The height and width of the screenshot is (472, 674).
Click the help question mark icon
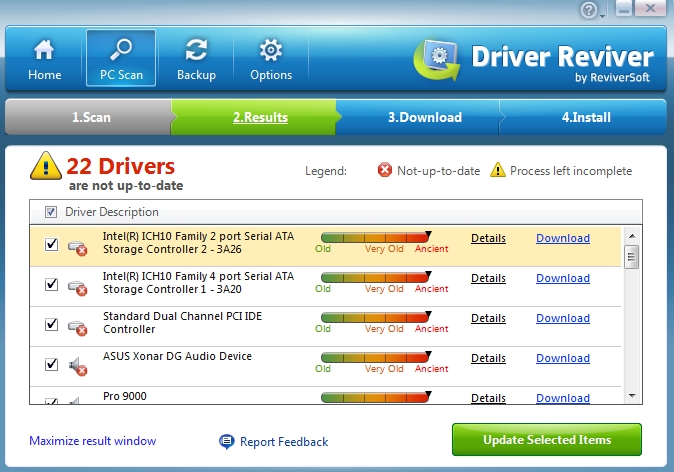tap(588, 10)
